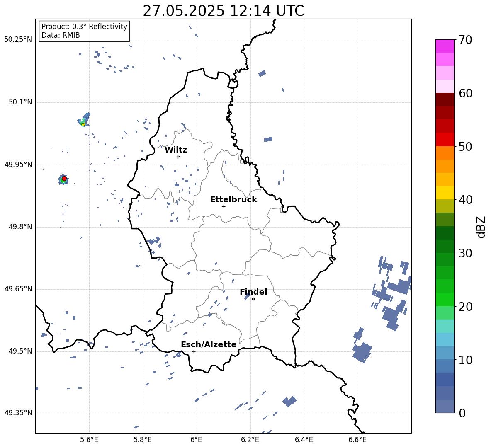Click the Wiltz cross marker
Image resolution: width=491 pixels, height=448 pixels.
pos(178,157)
